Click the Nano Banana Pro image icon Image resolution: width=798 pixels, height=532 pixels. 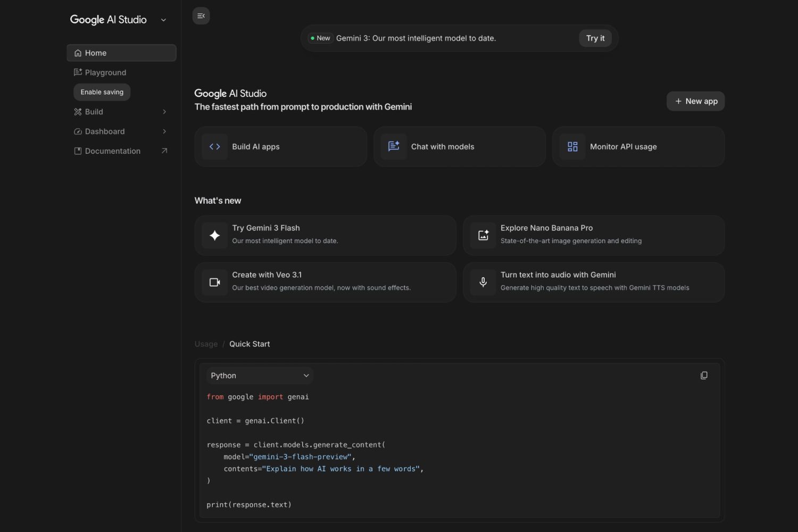point(483,235)
